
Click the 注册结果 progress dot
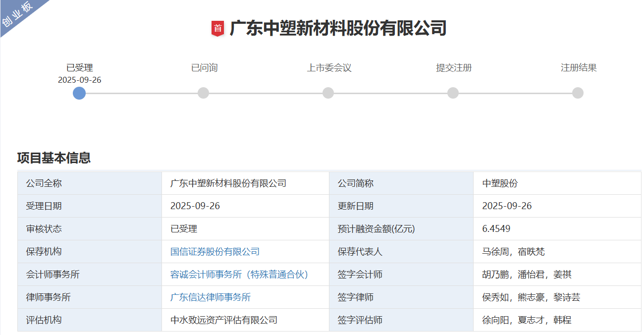click(x=578, y=93)
